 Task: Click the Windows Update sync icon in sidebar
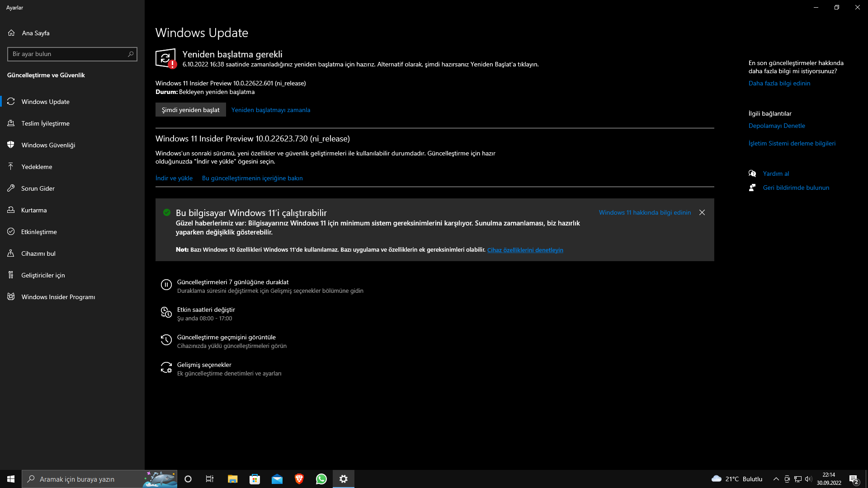click(x=11, y=102)
